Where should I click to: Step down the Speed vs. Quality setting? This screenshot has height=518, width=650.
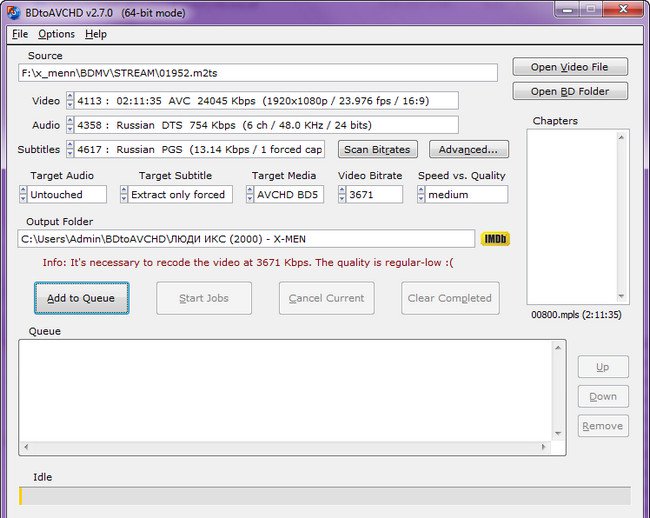tap(421, 198)
